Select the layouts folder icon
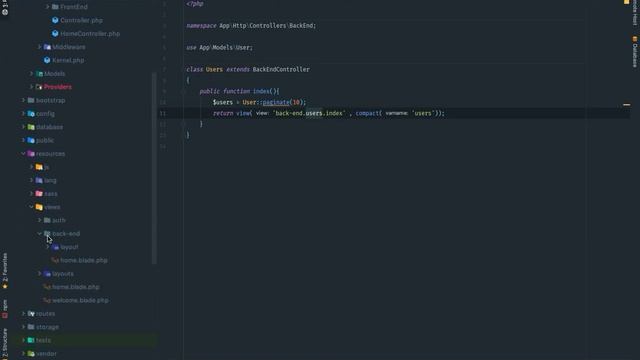 tap(47, 273)
